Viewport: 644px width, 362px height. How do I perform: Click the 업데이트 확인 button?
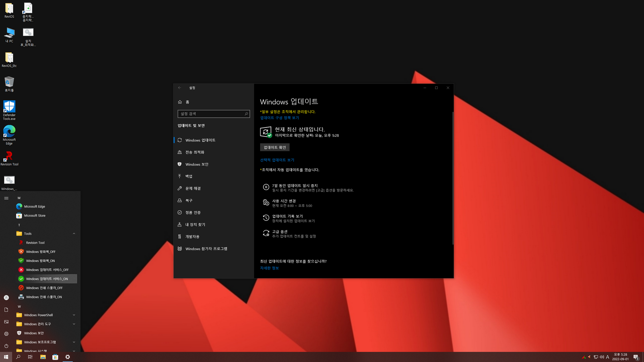275,147
